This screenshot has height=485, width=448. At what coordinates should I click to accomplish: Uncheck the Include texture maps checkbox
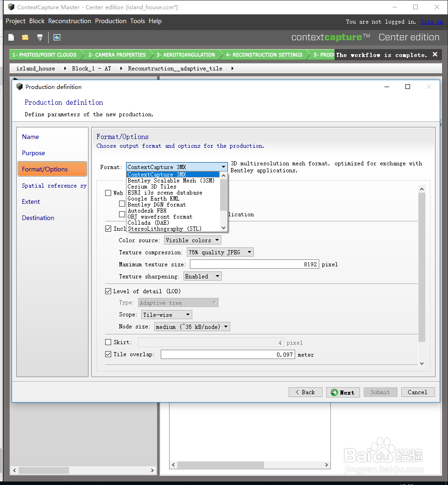click(108, 228)
